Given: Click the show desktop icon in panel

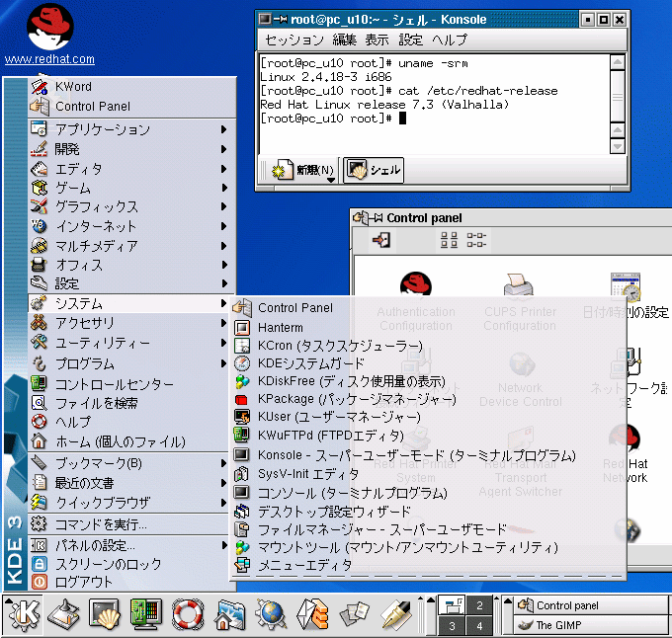Looking at the screenshot, I should tap(63, 615).
